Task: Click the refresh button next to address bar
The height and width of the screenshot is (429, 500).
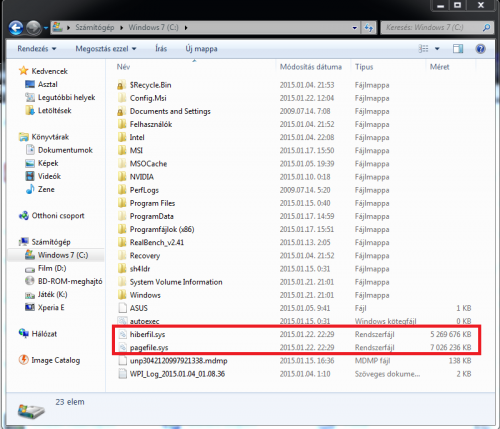Action: tap(369, 28)
